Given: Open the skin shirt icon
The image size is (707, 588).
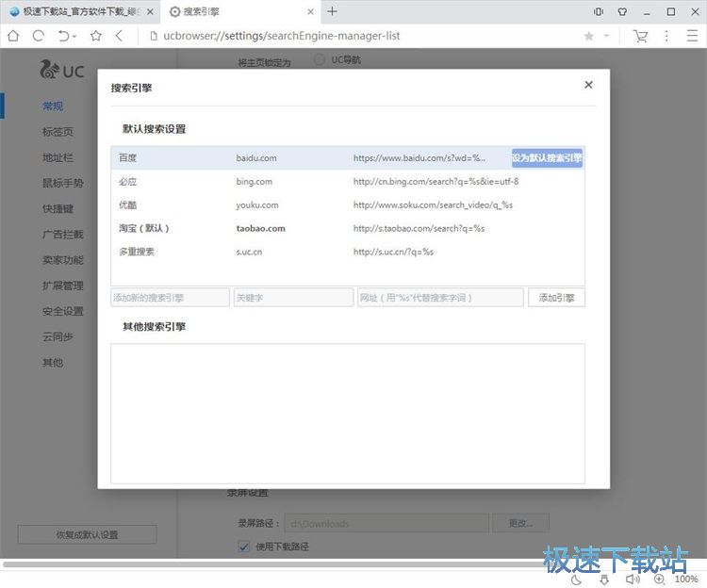Looking at the screenshot, I should coord(623,12).
